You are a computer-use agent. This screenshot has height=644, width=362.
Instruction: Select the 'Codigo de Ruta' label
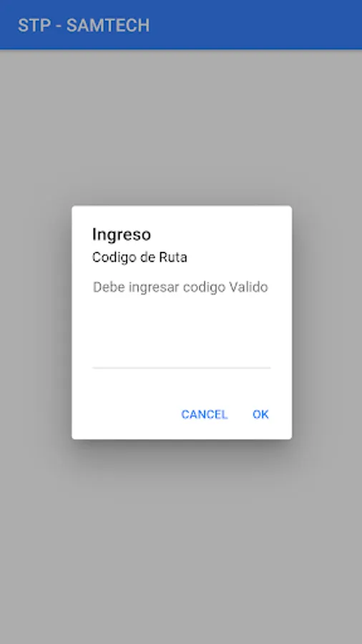click(140, 257)
